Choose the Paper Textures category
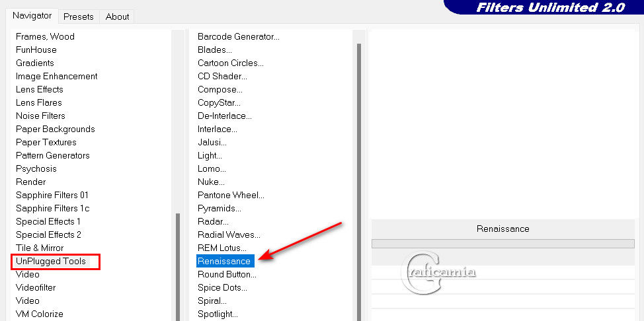Screen dimensions: 644x321 46,142
